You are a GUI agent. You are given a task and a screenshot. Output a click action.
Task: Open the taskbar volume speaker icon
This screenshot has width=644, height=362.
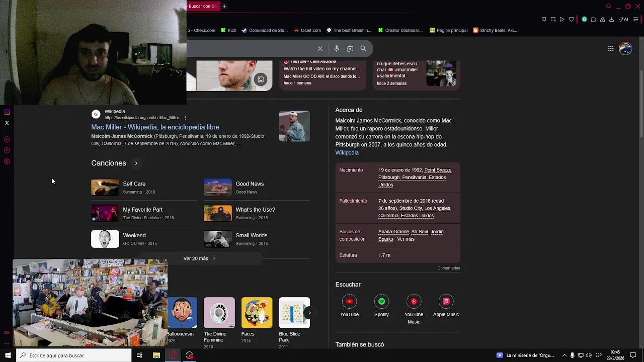point(588,355)
